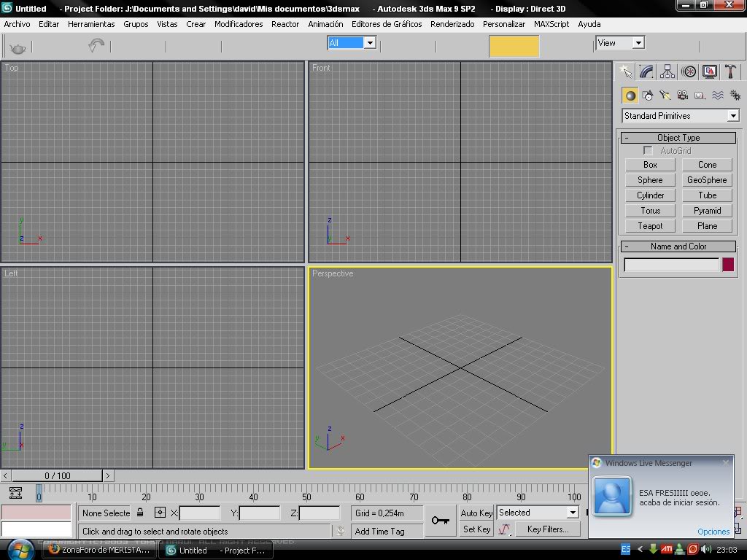The width and height of the screenshot is (747, 560).
Task: Open the Display command panel tab
Action: coord(709,72)
